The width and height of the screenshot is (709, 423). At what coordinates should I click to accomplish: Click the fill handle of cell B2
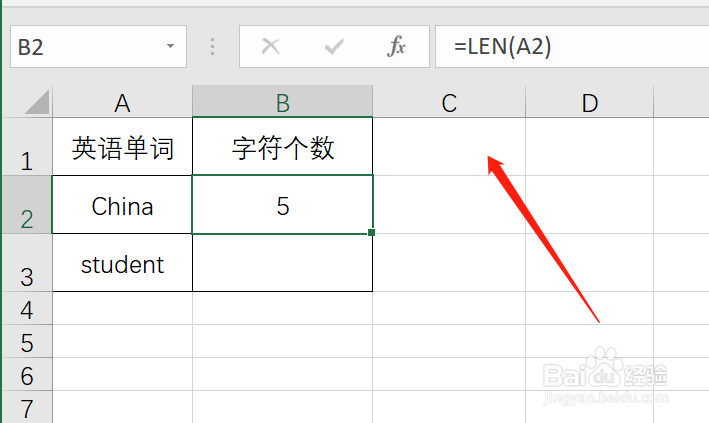[372, 233]
